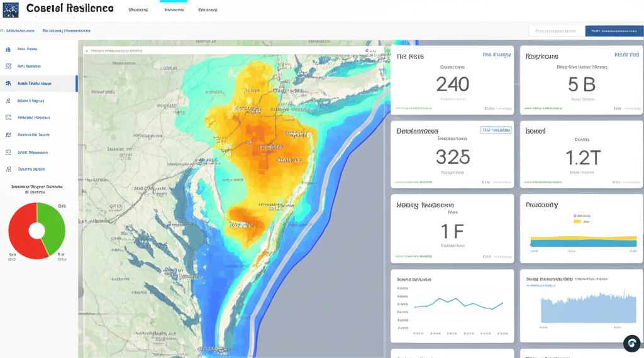
Task: Click the eighth sidebar item's icon
Action: click(8, 169)
